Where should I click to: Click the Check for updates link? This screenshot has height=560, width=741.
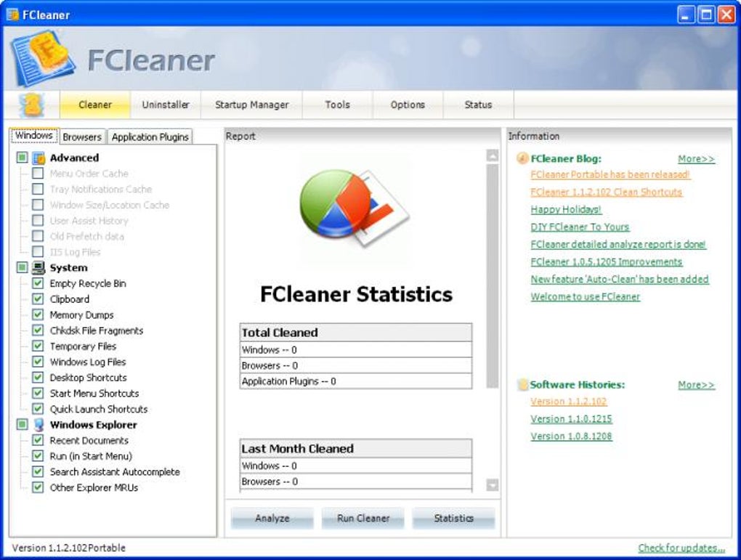(681, 548)
